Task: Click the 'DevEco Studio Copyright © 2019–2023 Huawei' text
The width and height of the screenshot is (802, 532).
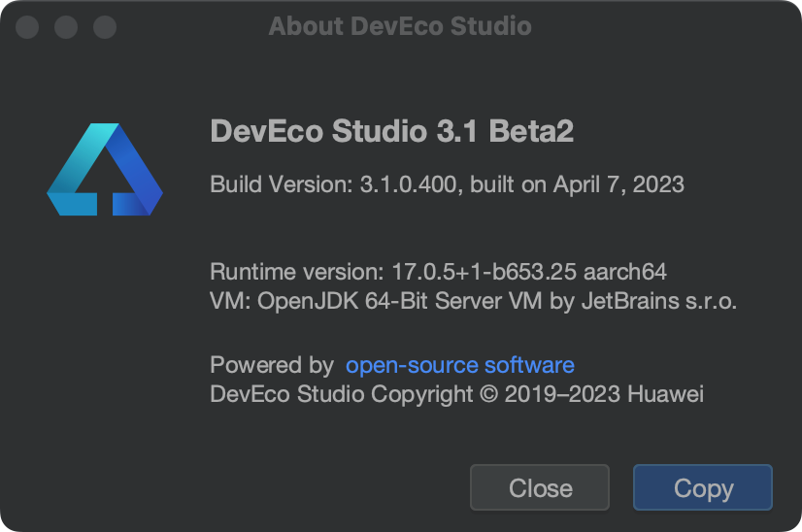Action: pyautogui.click(x=456, y=394)
